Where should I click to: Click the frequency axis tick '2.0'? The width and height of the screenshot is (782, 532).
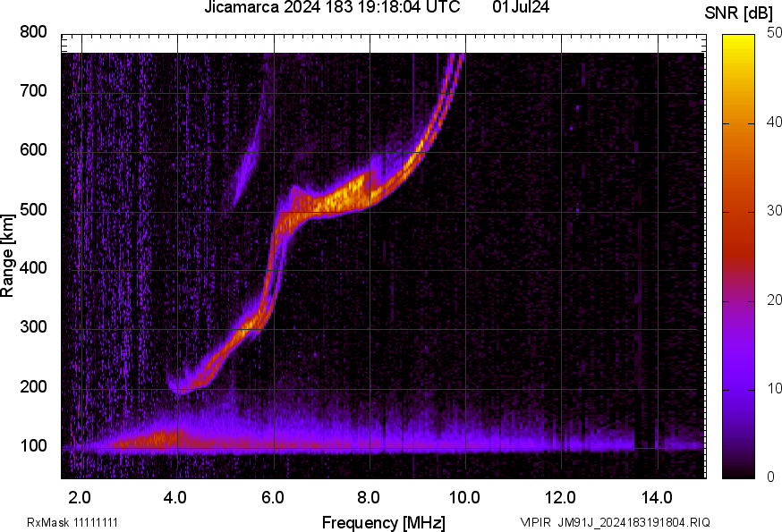click(80, 498)
